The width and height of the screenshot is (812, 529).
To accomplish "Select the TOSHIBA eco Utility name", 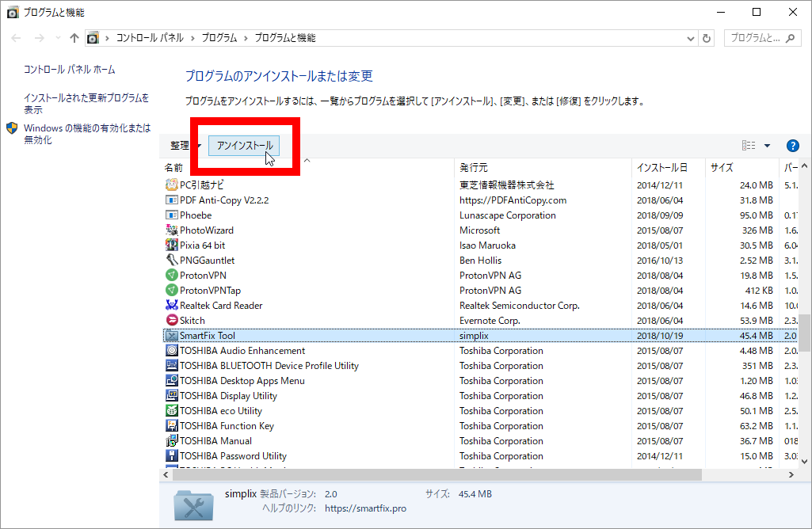I will click(220, 410).
